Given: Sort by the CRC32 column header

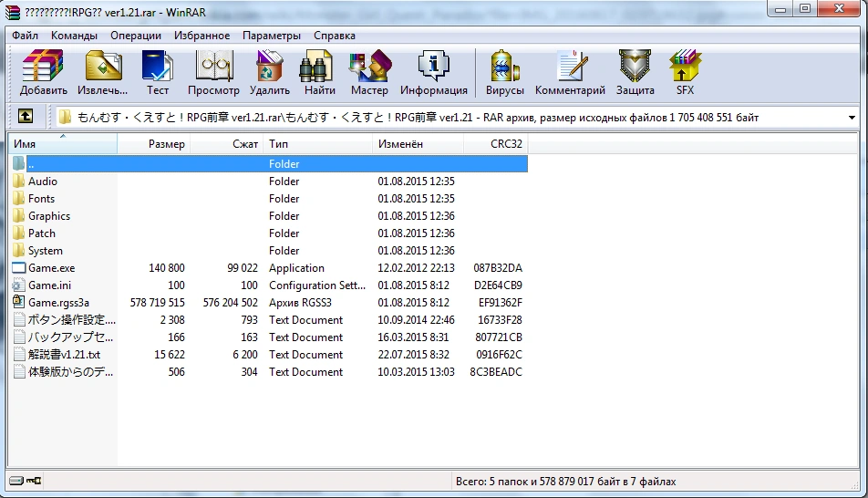Looking at the screenshot, I should point(495,144).
